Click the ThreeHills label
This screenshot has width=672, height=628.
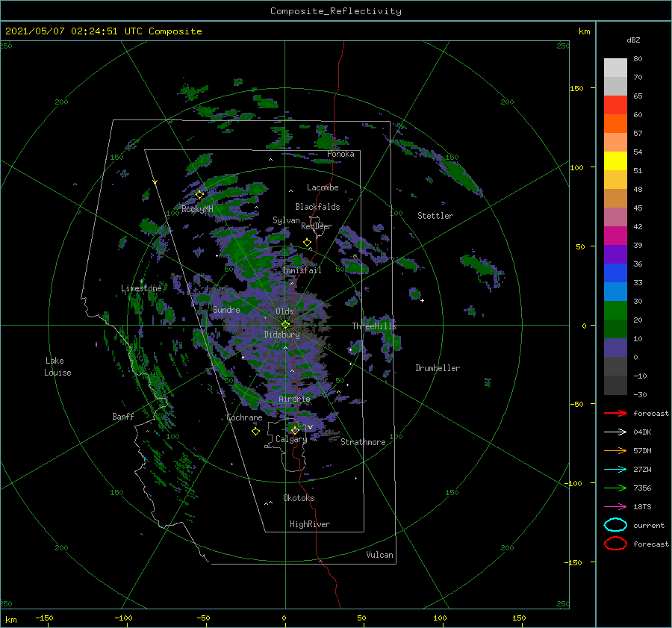pyautogui.click(x=375, y=326)
